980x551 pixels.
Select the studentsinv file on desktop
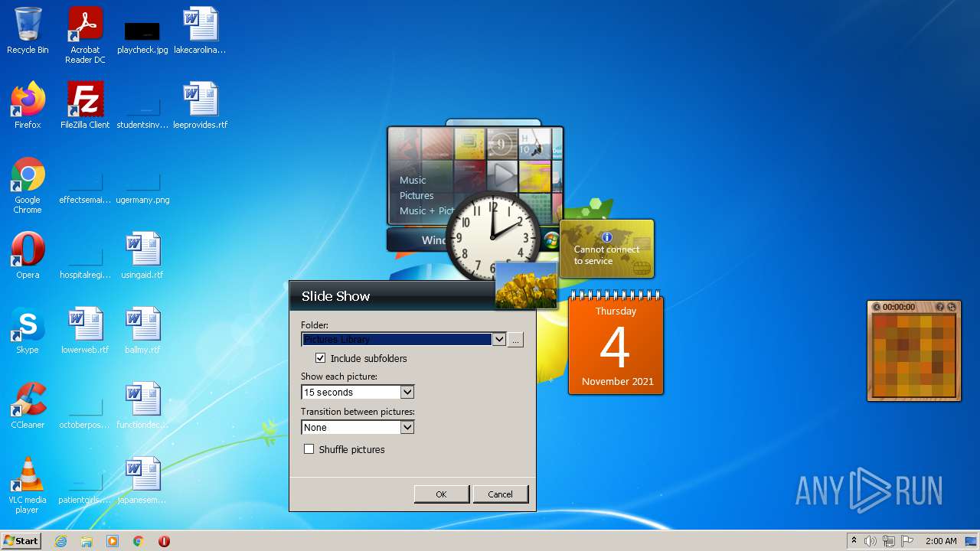142,114
